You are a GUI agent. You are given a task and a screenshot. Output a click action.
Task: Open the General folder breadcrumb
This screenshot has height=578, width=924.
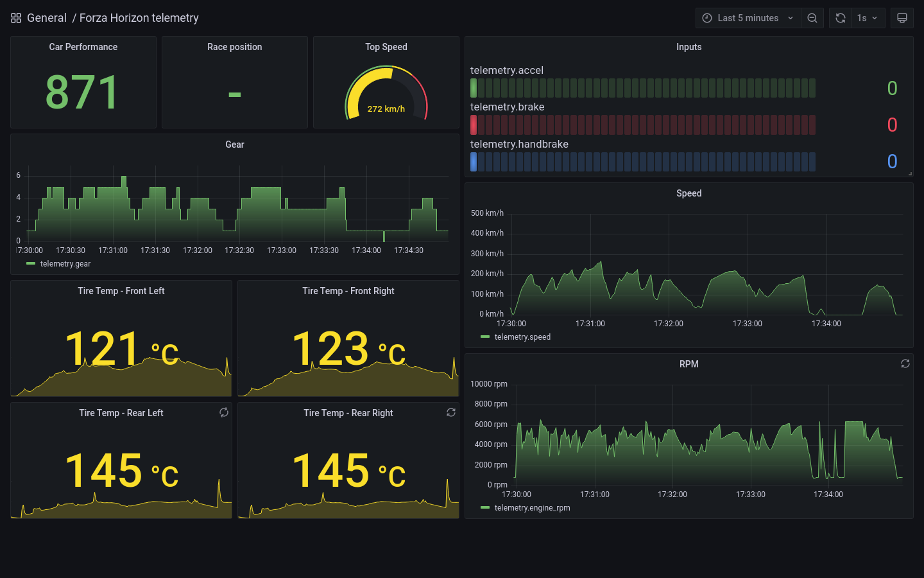point(47,18)
